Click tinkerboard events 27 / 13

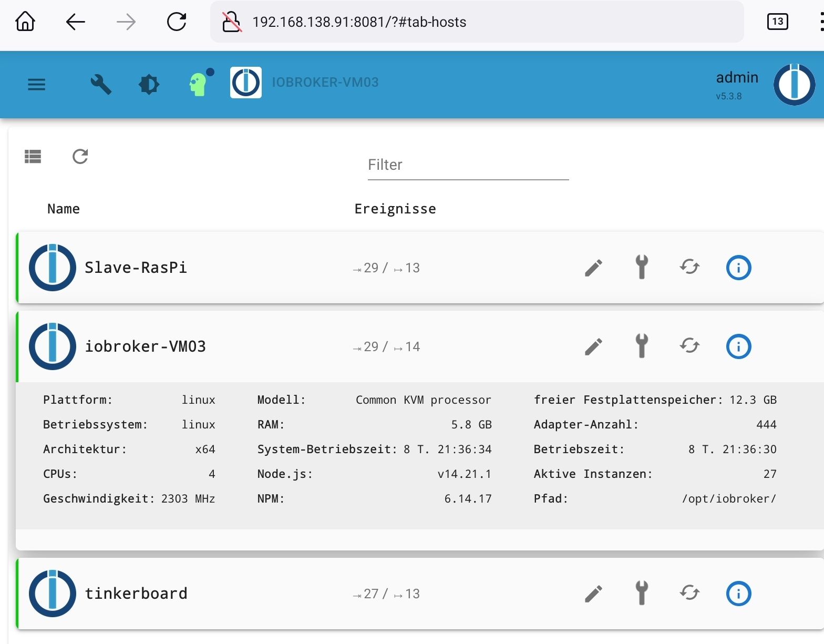point(386,594)
